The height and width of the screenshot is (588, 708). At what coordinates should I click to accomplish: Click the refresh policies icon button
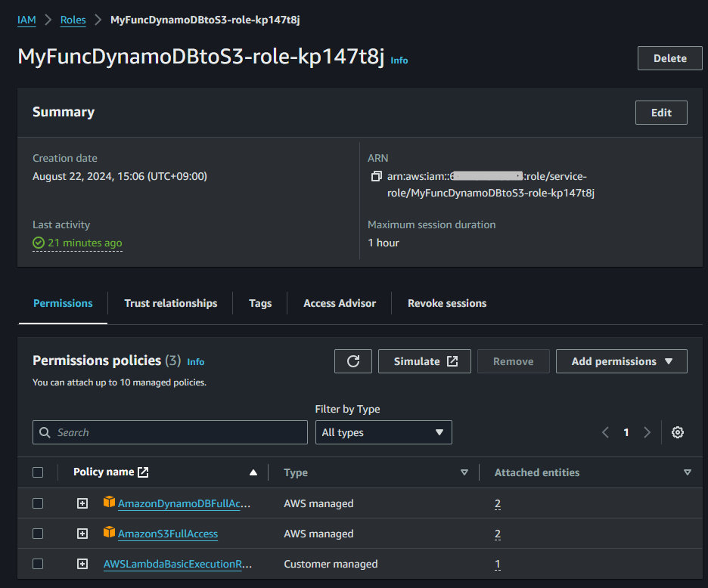[x=353, y=361]
